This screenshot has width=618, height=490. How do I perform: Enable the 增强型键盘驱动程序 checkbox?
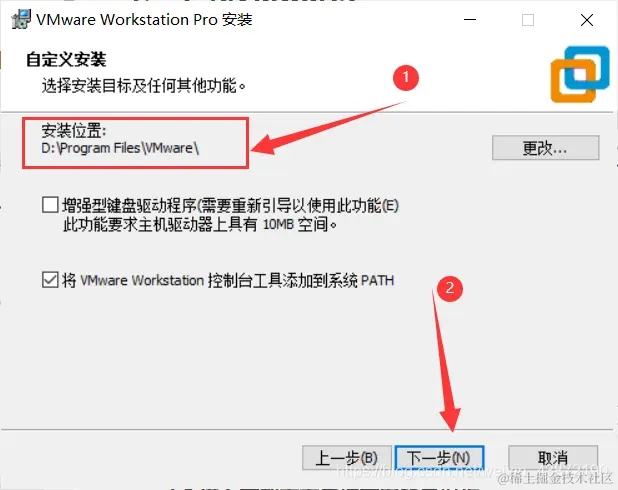click(x=50, y=205)
